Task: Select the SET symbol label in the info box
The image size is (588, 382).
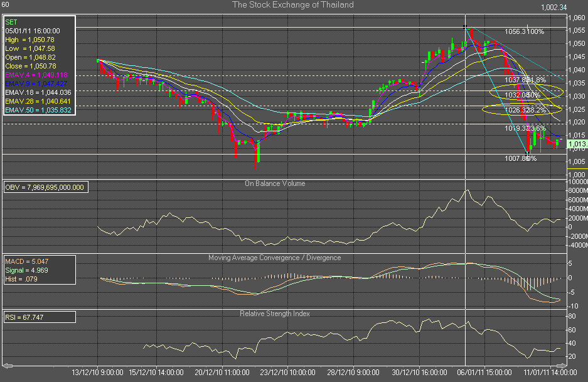Action: [x=11, y=22]
